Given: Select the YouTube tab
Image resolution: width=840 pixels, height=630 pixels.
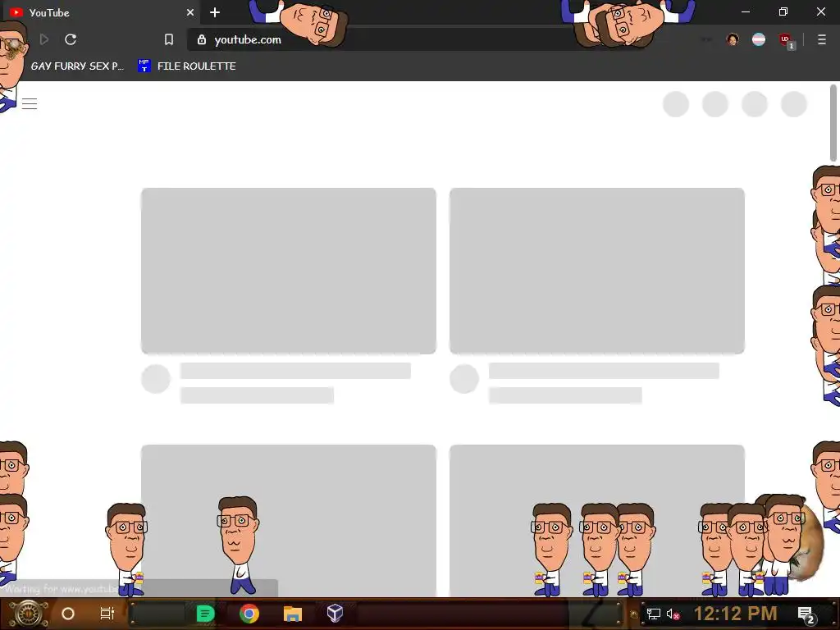Looking at the screenshot, I should click(102, 12).
